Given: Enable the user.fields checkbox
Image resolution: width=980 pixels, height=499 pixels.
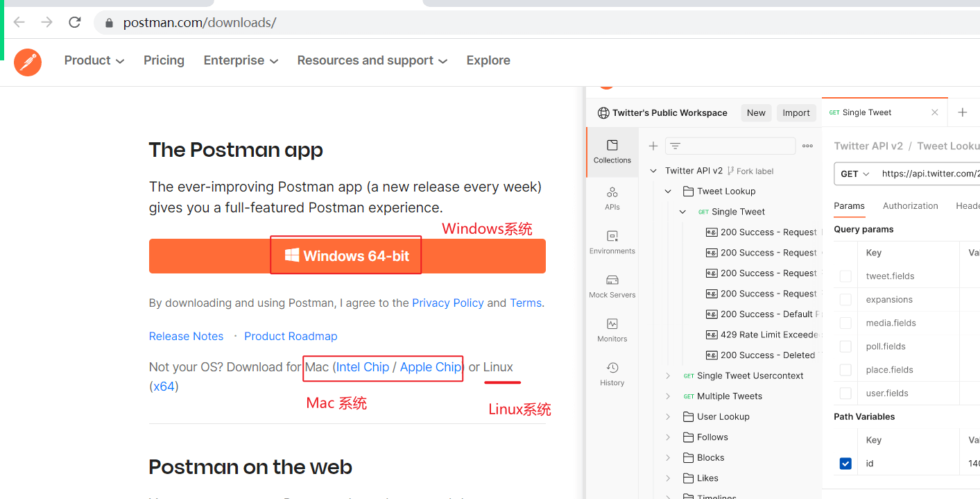Looking at the screenshot, I should click(845, 394).
